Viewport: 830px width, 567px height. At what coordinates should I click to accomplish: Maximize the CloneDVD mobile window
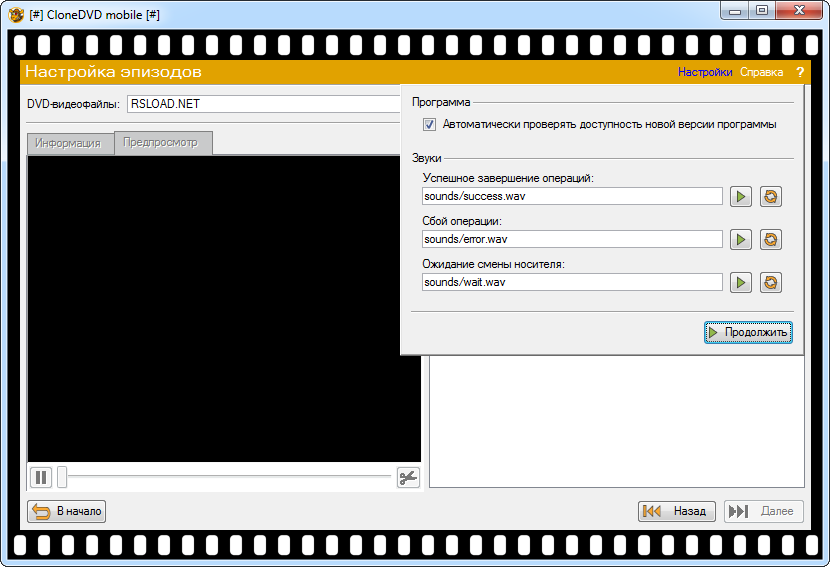coord(762,11)
